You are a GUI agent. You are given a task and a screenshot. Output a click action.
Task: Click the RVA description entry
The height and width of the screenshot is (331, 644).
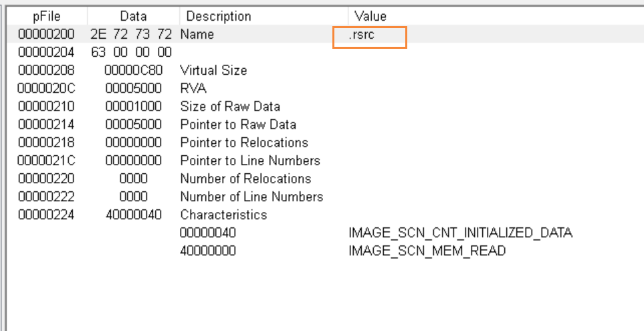tap(193, 88)
